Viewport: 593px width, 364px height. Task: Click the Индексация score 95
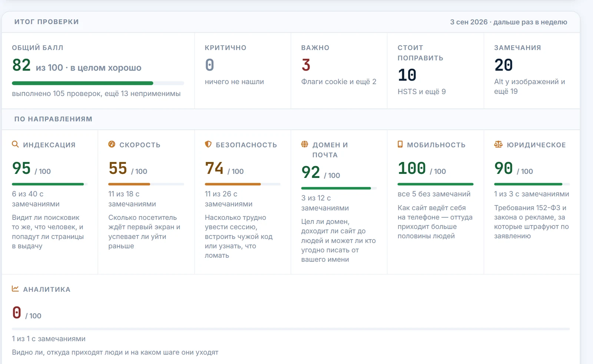tap(21, 168)
